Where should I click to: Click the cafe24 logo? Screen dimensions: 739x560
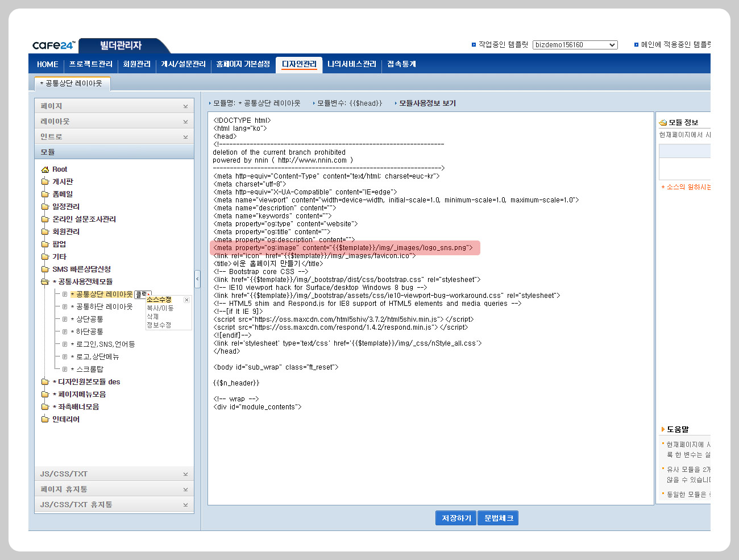54,45
